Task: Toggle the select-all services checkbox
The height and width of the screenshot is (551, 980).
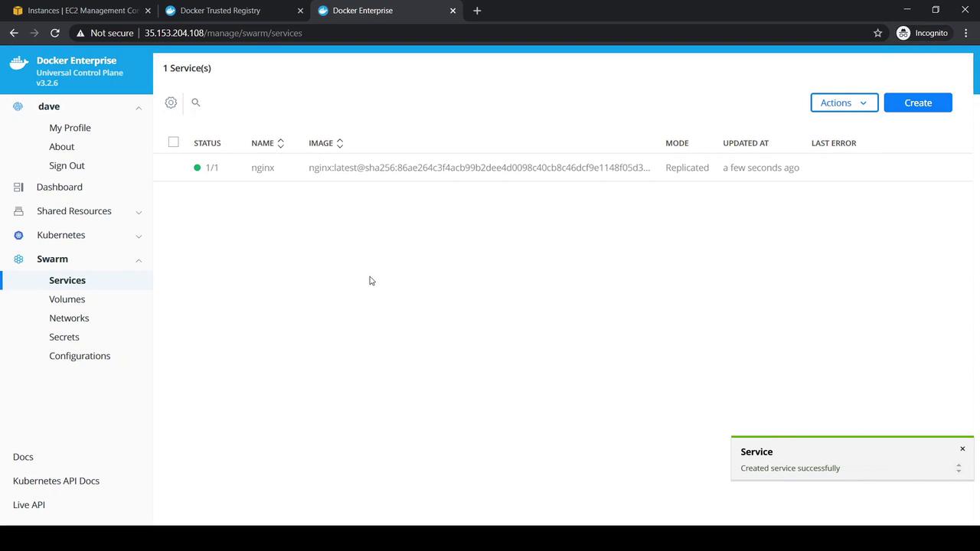Action: pyautogui.click(x=174, y=142)
